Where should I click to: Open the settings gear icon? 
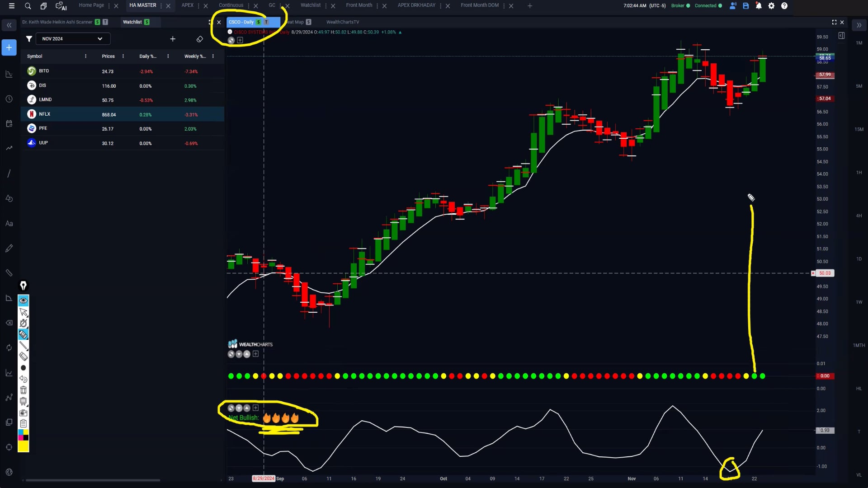[x=771, y=6]
